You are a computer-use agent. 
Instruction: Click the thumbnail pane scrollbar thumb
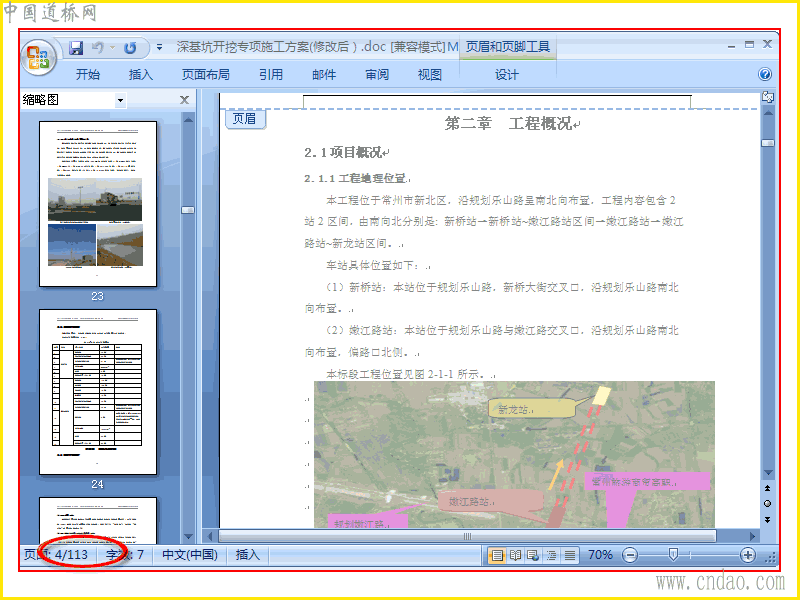click(188, 210)
